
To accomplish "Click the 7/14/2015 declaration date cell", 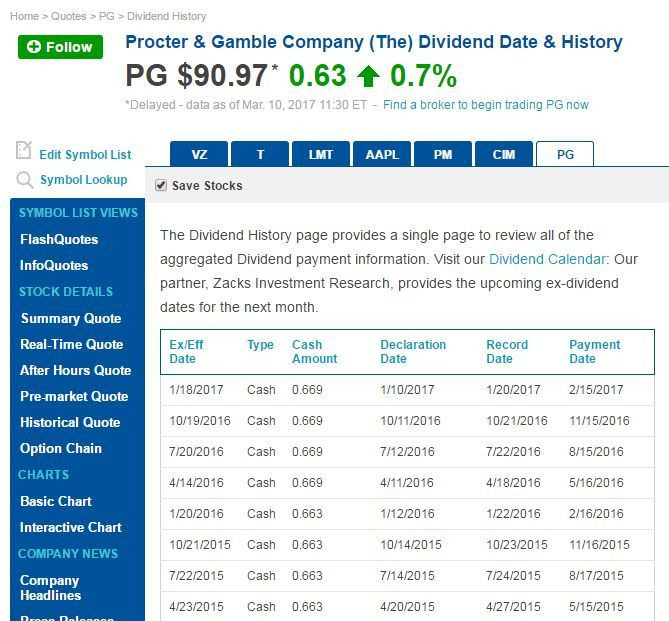I will tap(407, 576).
